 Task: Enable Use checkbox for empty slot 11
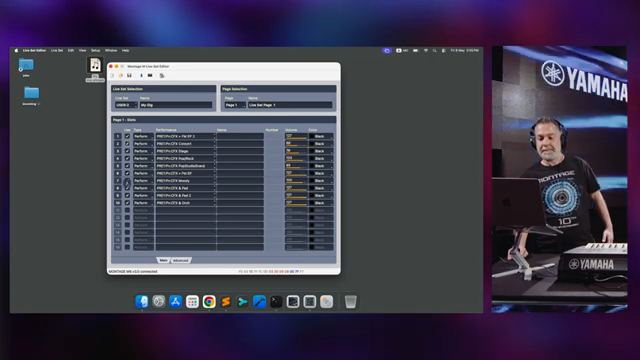[x=127, y=210]
